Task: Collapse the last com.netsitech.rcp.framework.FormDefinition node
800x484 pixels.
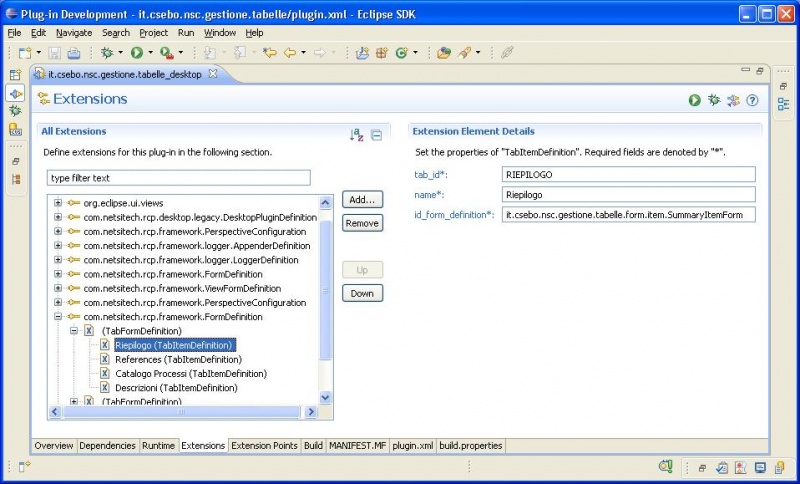Action: pyautogui.click(x=59, y=316)
